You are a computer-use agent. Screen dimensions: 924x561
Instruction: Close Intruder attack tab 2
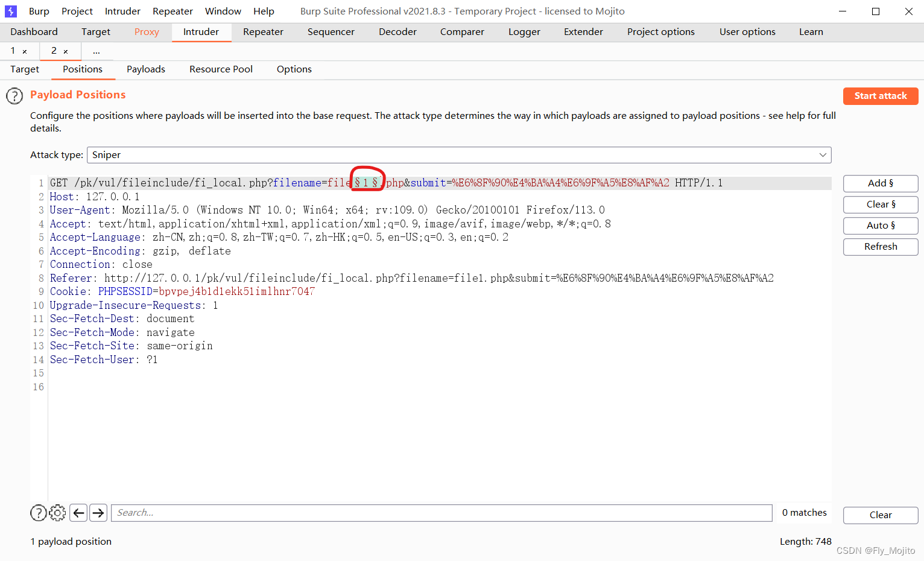click(x=66, y=51)
